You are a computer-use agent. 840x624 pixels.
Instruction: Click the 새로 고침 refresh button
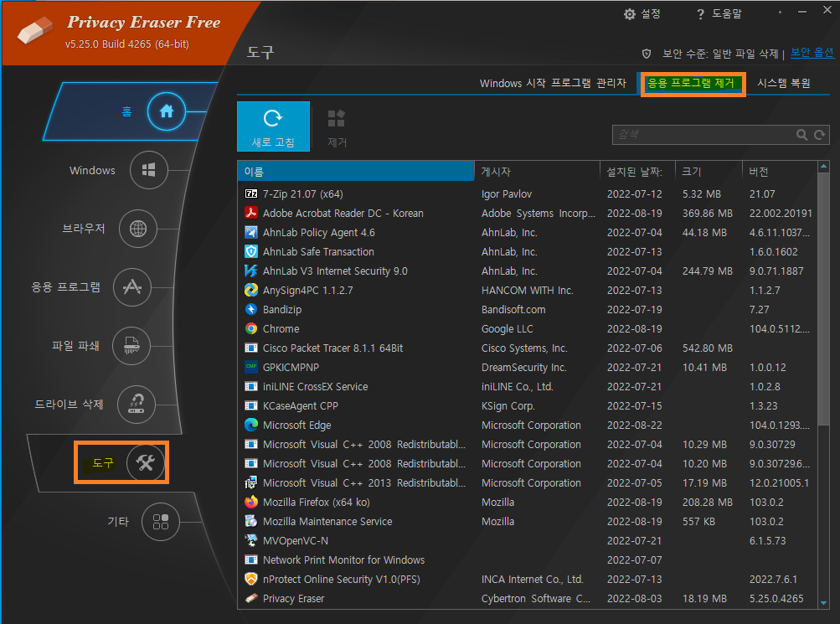[x=273, y=126]
